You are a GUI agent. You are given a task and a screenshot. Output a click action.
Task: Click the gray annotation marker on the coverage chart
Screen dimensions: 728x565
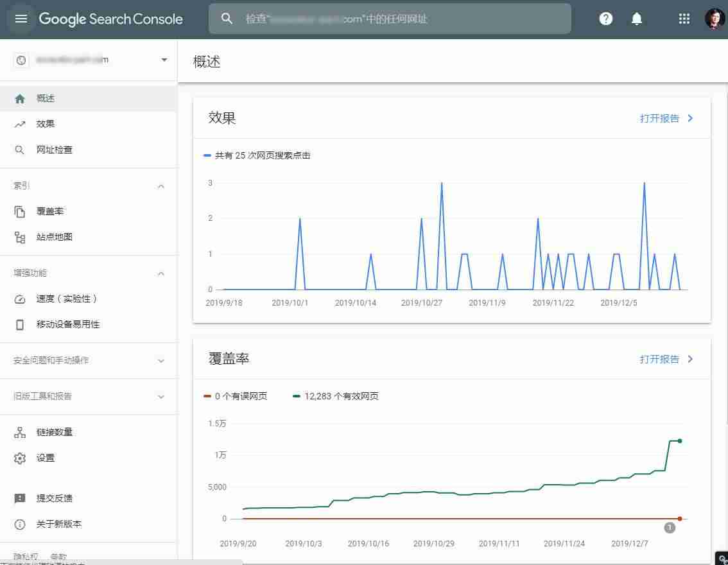coord(669,527)
